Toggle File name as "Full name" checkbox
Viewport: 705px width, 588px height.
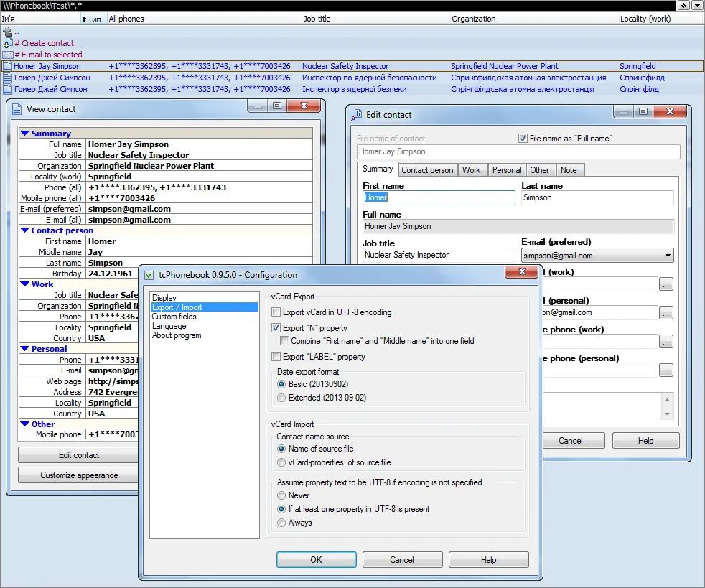523,139
